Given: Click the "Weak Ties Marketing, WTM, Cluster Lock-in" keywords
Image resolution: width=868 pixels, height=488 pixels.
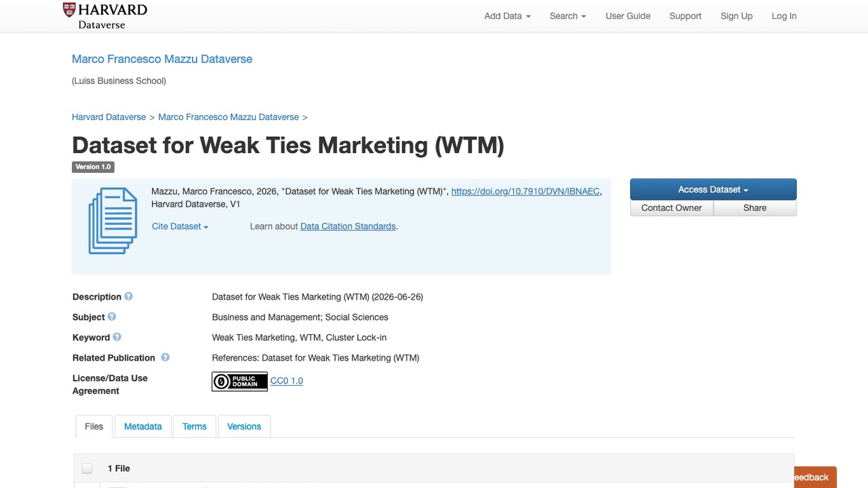Looking at the screenshot, I should (x=300, y=338).
